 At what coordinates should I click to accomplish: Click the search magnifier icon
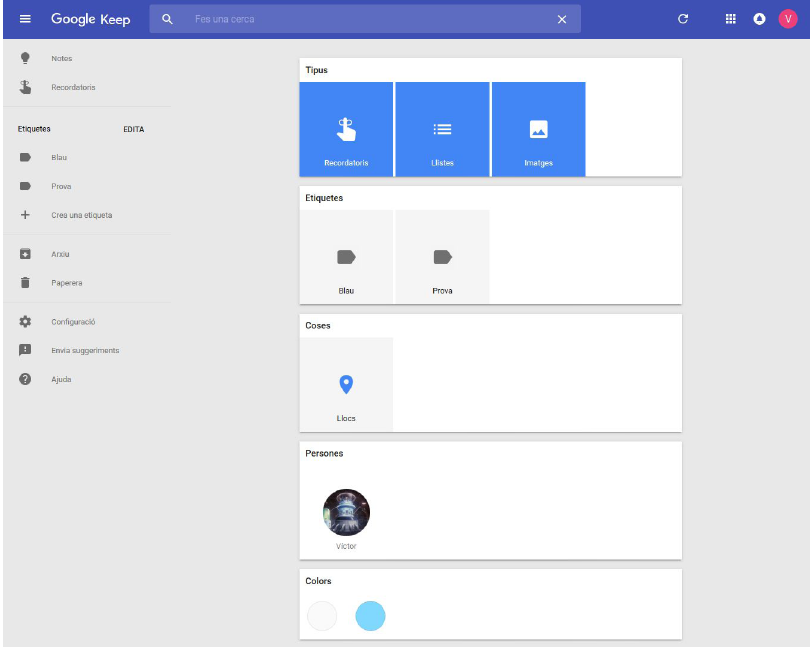[167, 19]
